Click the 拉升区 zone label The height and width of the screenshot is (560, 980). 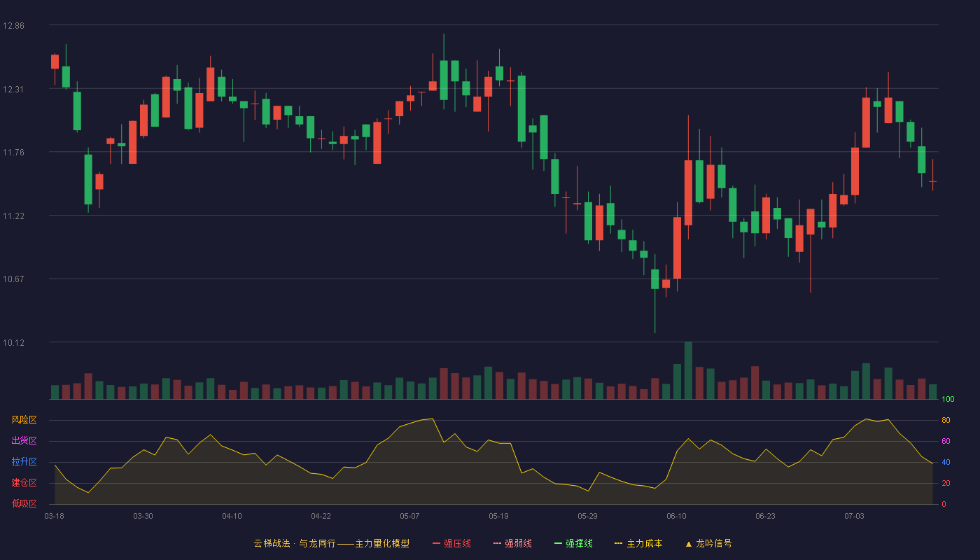24,462
